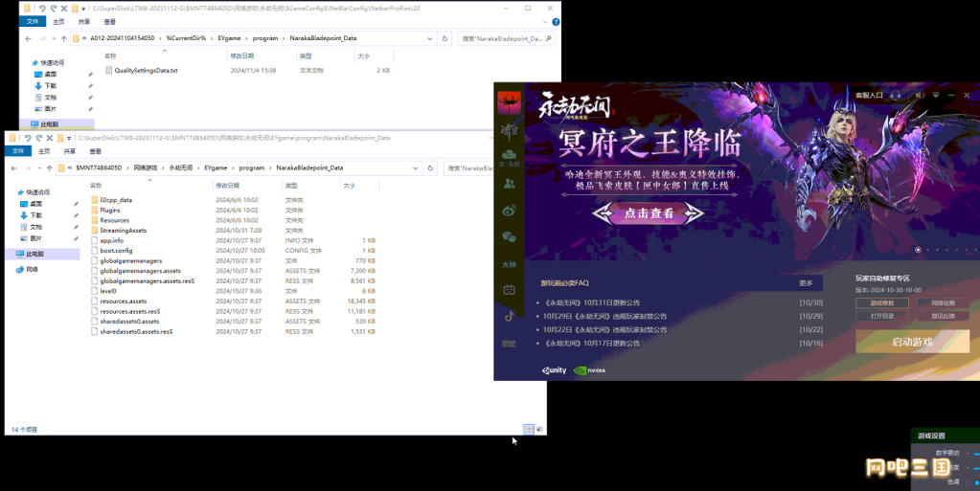Click the 游戏修复 button

pyautogui.click(x=882, y=303)
